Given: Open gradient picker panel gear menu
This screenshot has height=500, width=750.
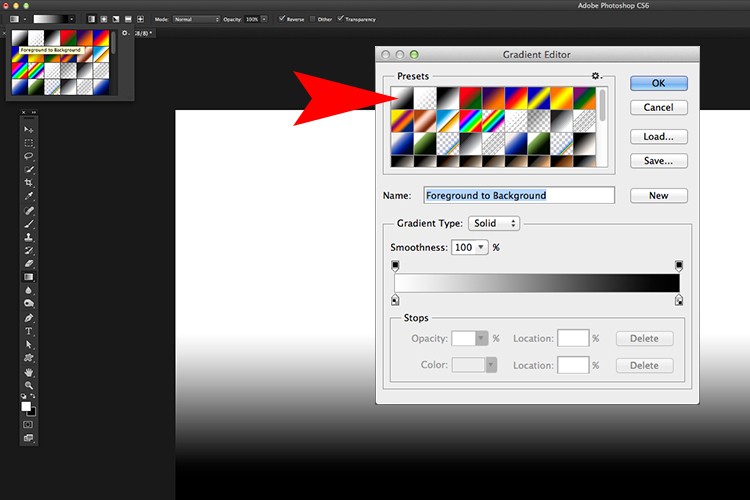Looking at the screenshot, I should point(125,33).
